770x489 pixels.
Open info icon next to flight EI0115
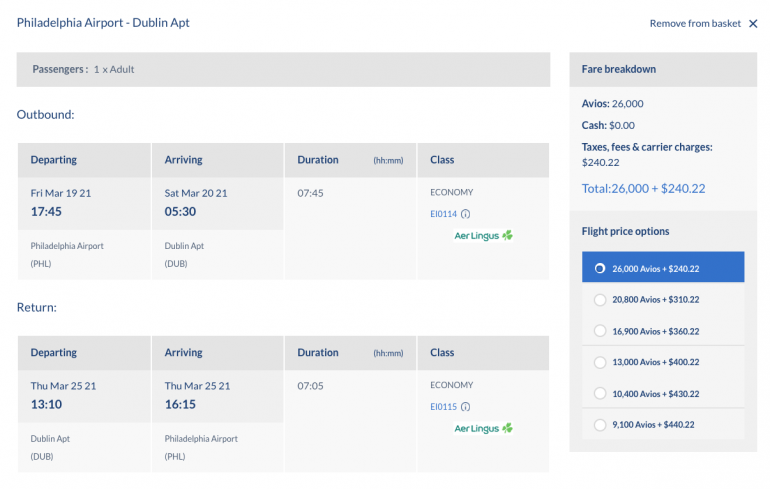[x=466, y=407]
